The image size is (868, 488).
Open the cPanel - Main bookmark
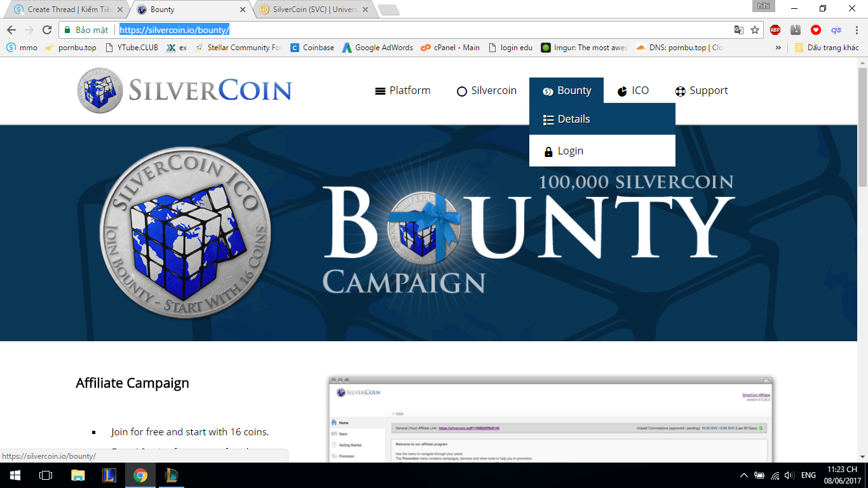(450, 48)
